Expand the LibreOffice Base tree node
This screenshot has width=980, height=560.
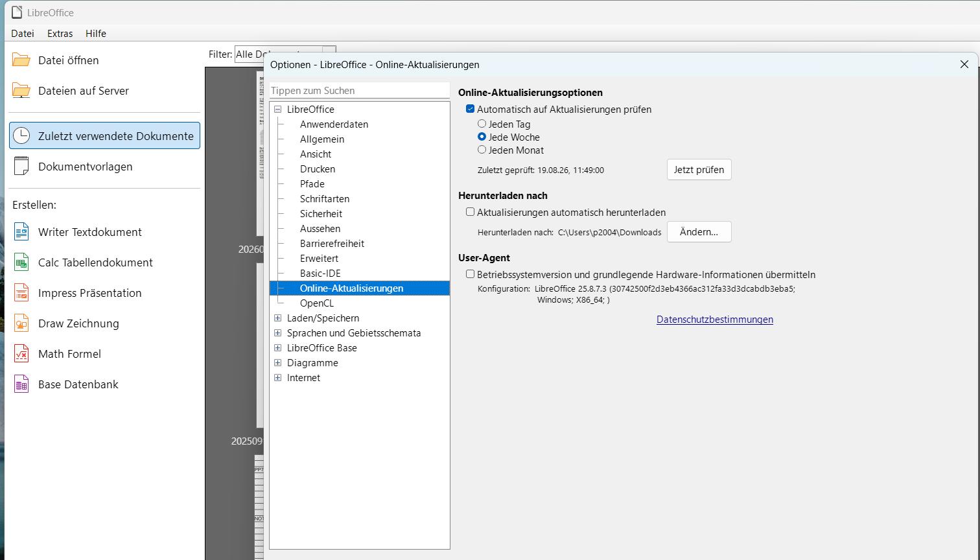pyautogui.click(x=278, y=347)
